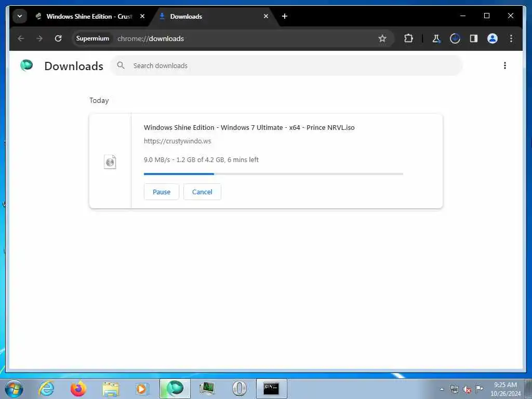The height and width of the screenshot is (399, 532).
Task: Open the computer monitor taskbar app
Action: click(207, 389)
